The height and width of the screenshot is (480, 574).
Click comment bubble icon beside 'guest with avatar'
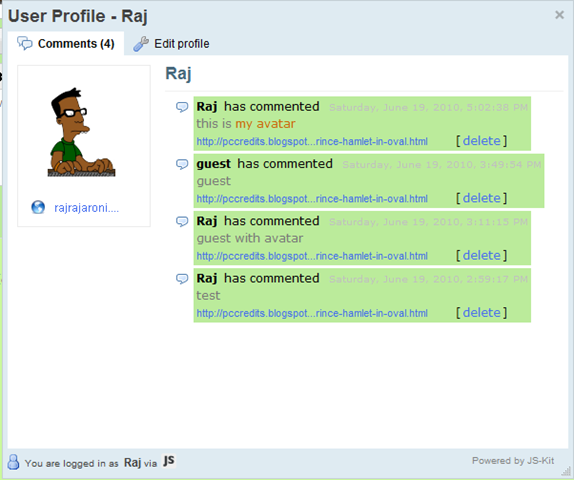(x=182, y=222)
